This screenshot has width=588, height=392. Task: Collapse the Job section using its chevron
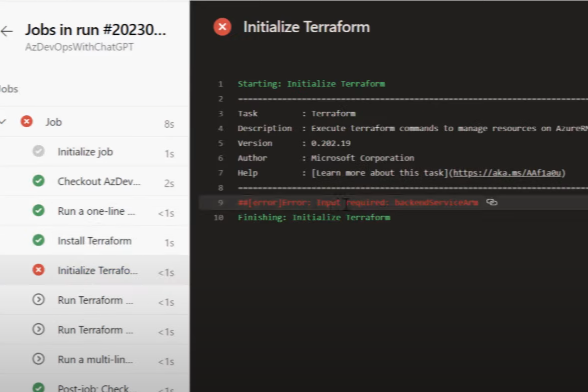pyautogui.click(x=3, y=122)
